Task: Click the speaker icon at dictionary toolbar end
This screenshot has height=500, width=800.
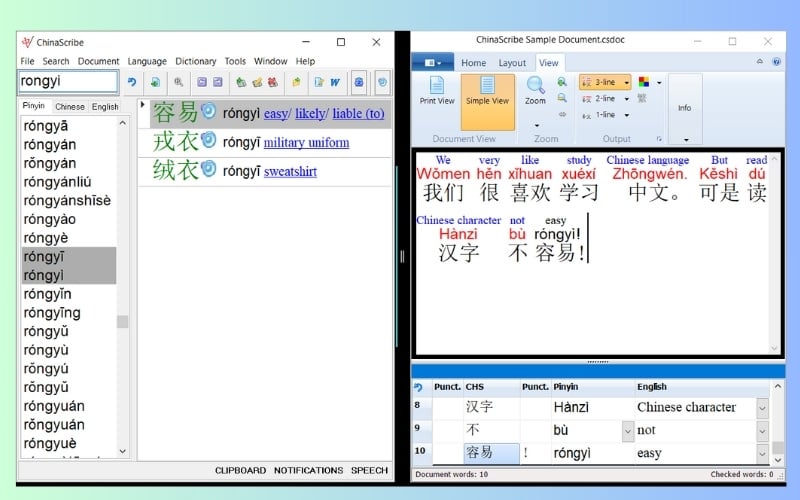Action: tap(382, 82)
